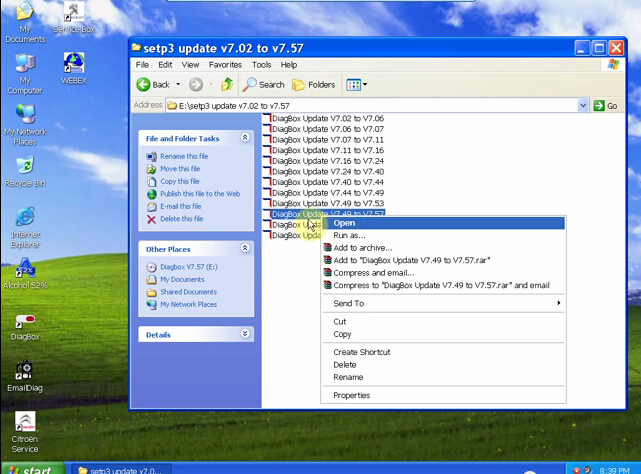Click Copy this file link
641x474 pixels.
[179, 181]
